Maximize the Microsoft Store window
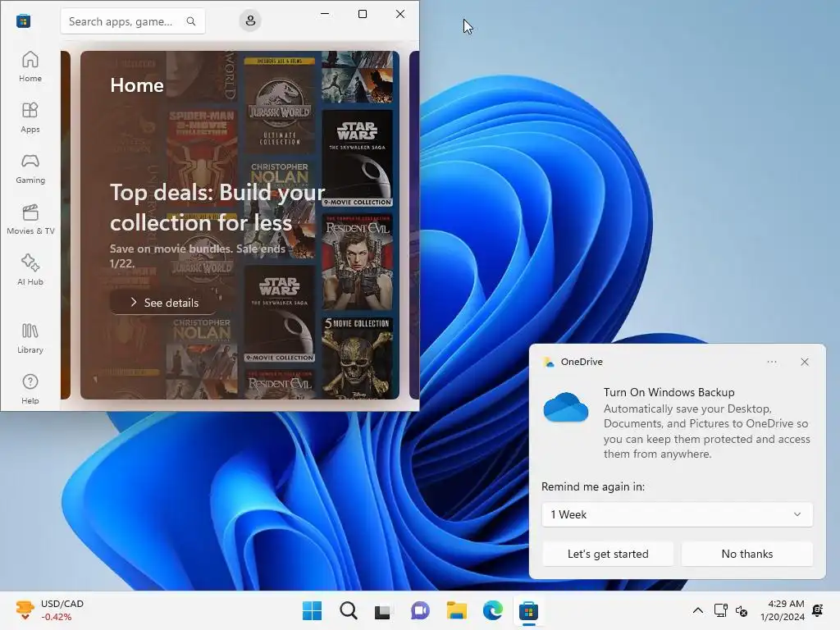840x630 pixels. [363, 14]
